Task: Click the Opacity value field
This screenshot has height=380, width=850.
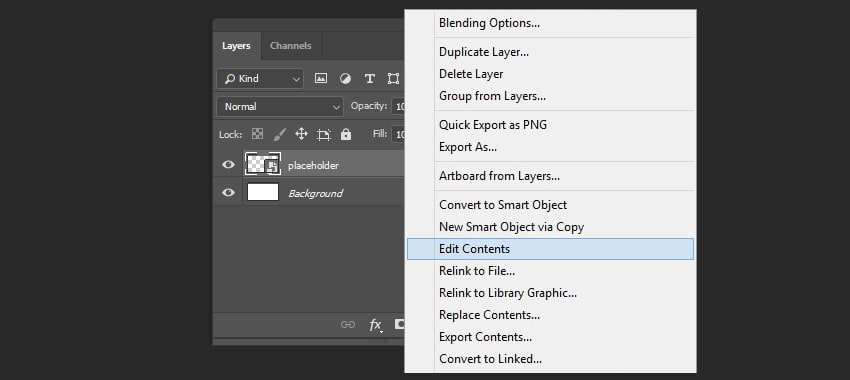Action: click(x=399, y=106)
